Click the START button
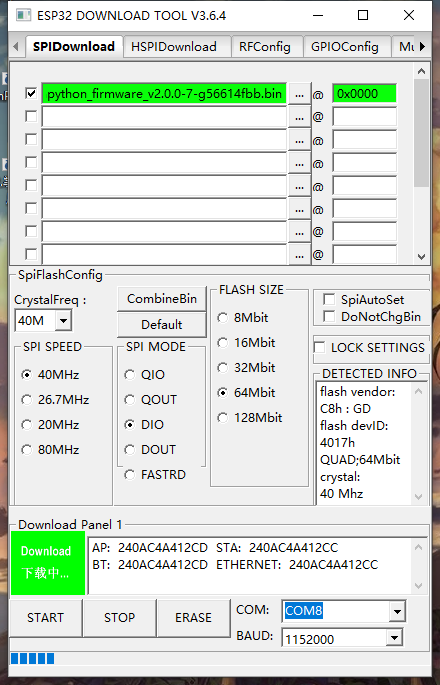The image size is (440, 685). (x=45, y=618)
